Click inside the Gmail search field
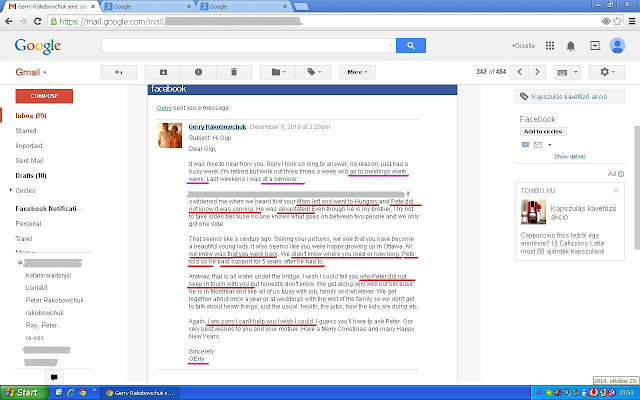This screenshot has width=640, height=400. (x=244, y=45)
